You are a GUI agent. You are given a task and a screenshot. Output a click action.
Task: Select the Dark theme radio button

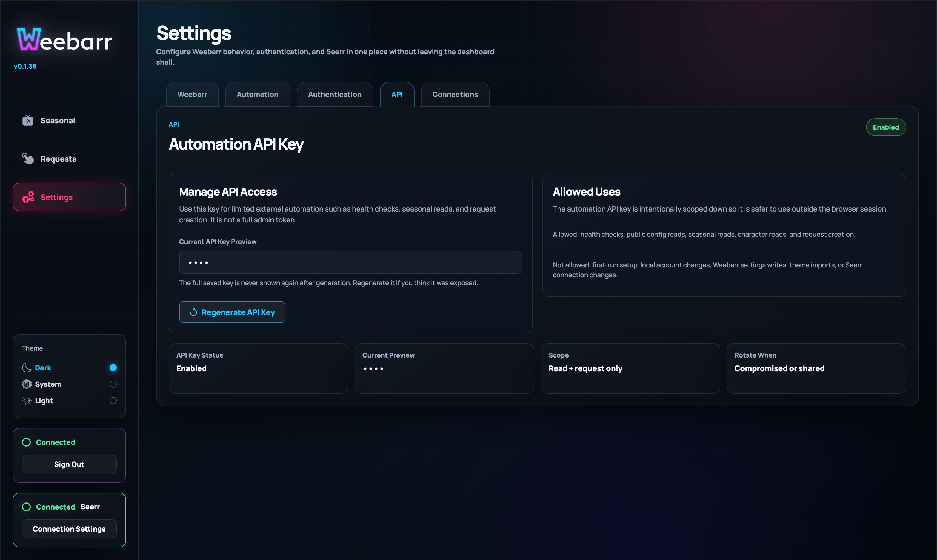[x=113, y=368]
